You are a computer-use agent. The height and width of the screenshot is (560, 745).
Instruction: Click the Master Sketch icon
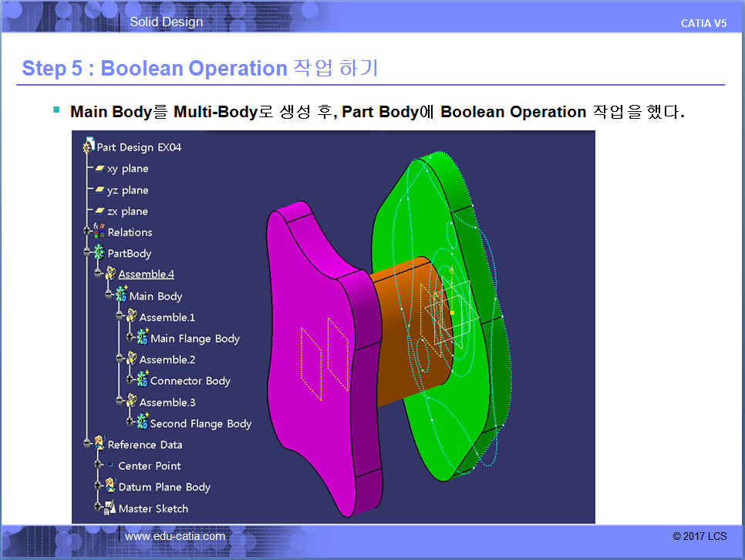pos(110,508)
